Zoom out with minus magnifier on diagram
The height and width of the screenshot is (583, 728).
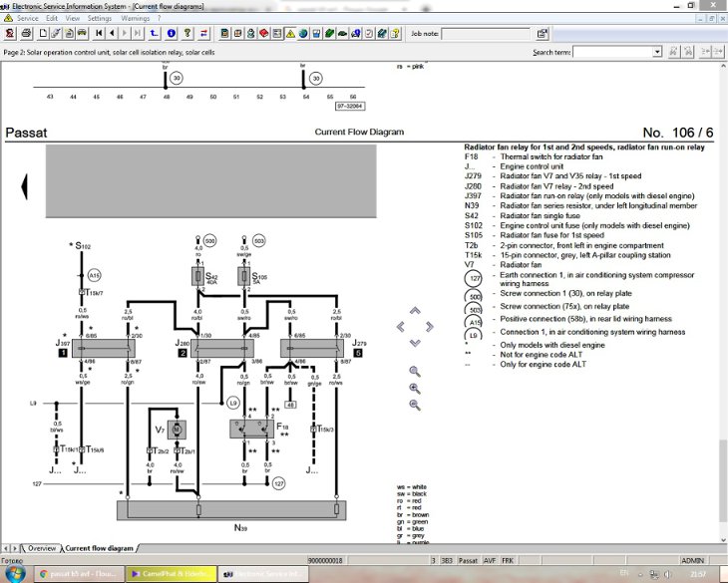pyautogui.click(x=415, y=405)
